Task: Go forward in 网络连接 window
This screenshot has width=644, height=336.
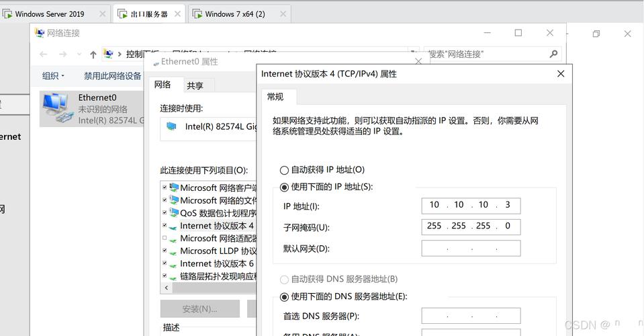Action: [x=62, y=54]
